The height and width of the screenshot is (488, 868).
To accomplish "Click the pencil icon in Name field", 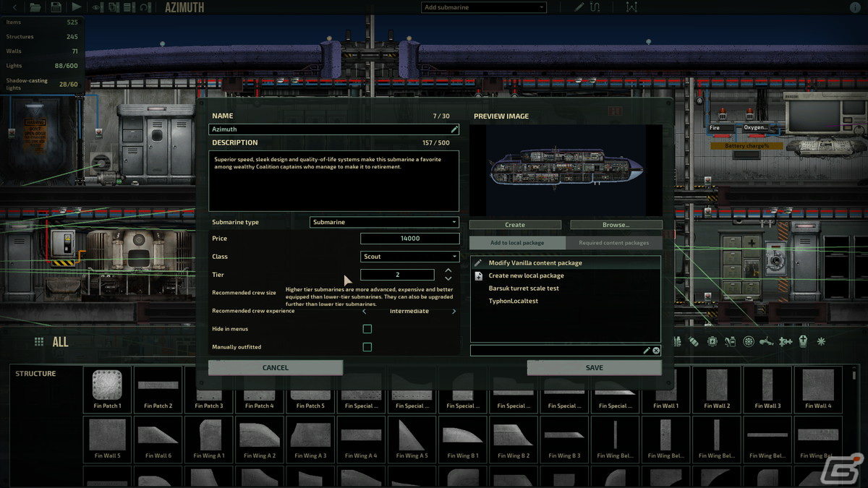I will (454, 129).
